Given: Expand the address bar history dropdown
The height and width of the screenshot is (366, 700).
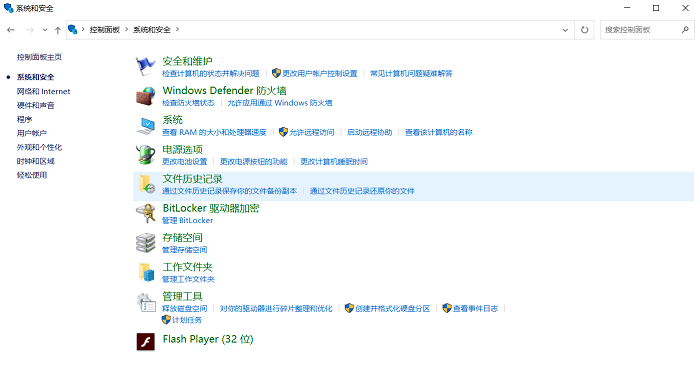Looking at the screenshot, I should 565,30.
